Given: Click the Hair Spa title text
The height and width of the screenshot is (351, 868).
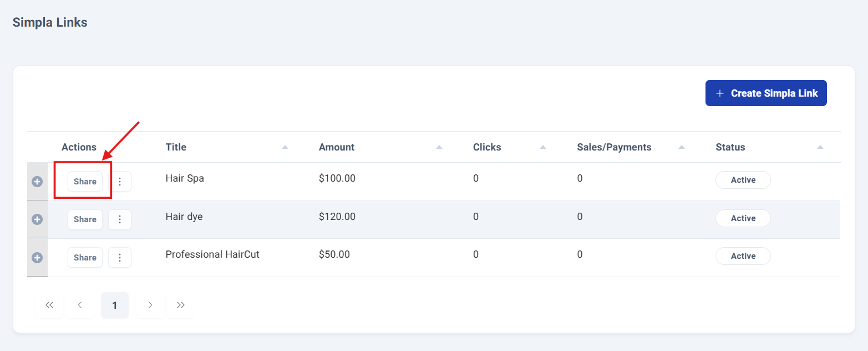Looking at the screenshot, I should pos(185,179).
